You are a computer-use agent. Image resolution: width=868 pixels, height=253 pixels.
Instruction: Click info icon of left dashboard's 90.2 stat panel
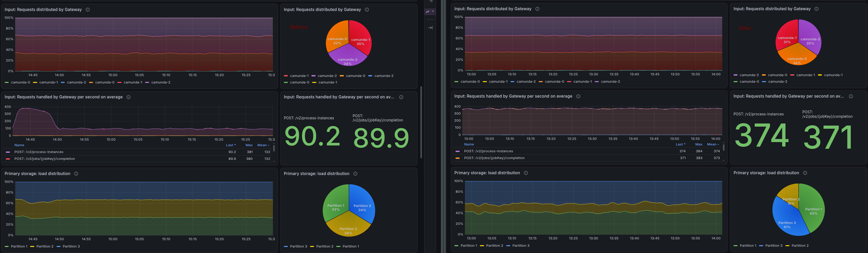(x=401, y=97)
